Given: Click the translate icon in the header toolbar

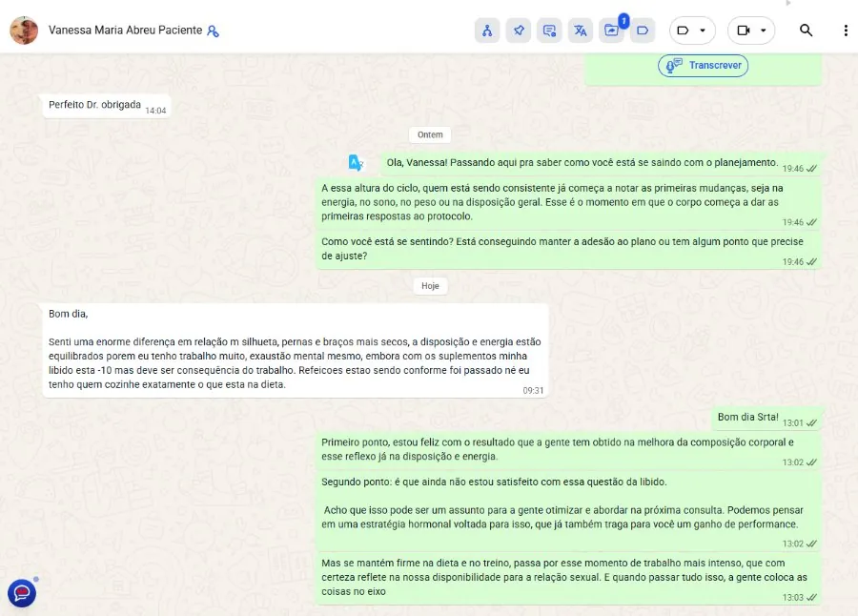Looking at the screenshot, I should click(581, 31).
